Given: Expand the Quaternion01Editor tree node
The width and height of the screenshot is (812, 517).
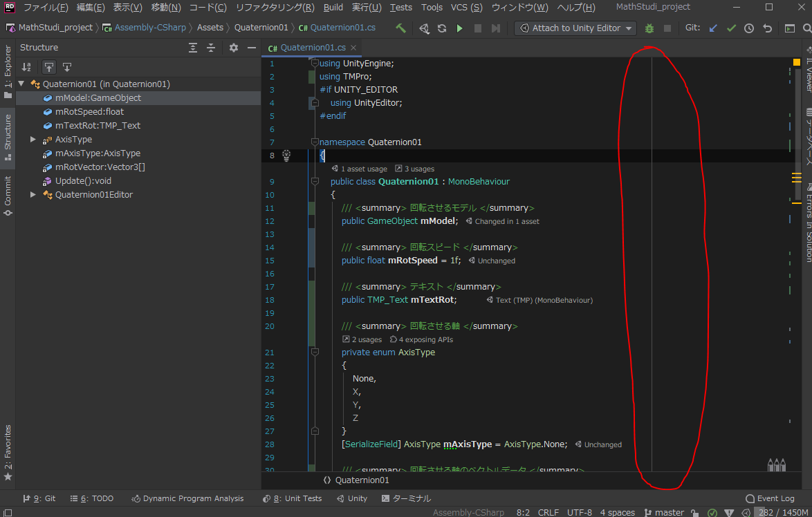Looking at the screenshot, I should coord(33,195).
